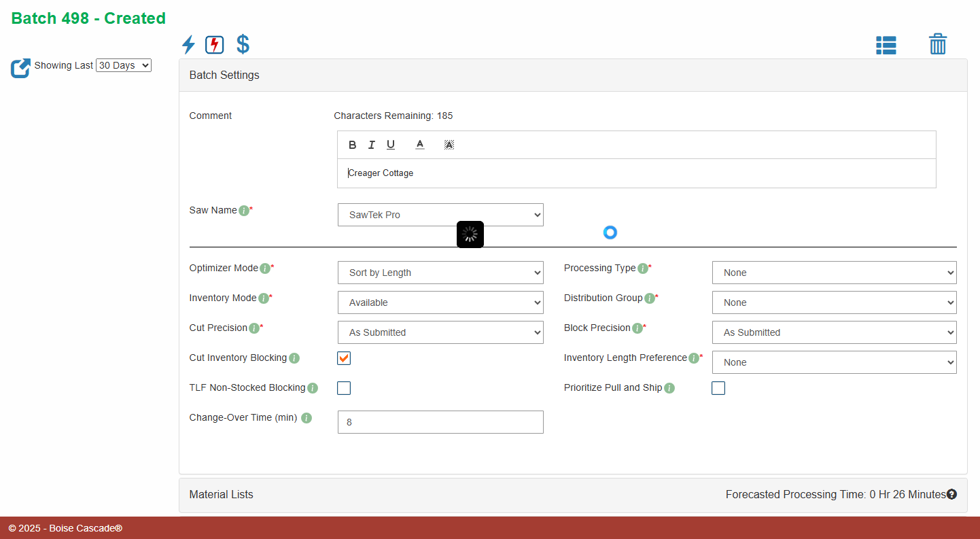Apply bold formatting in comment editor

[x=352, y=145]
